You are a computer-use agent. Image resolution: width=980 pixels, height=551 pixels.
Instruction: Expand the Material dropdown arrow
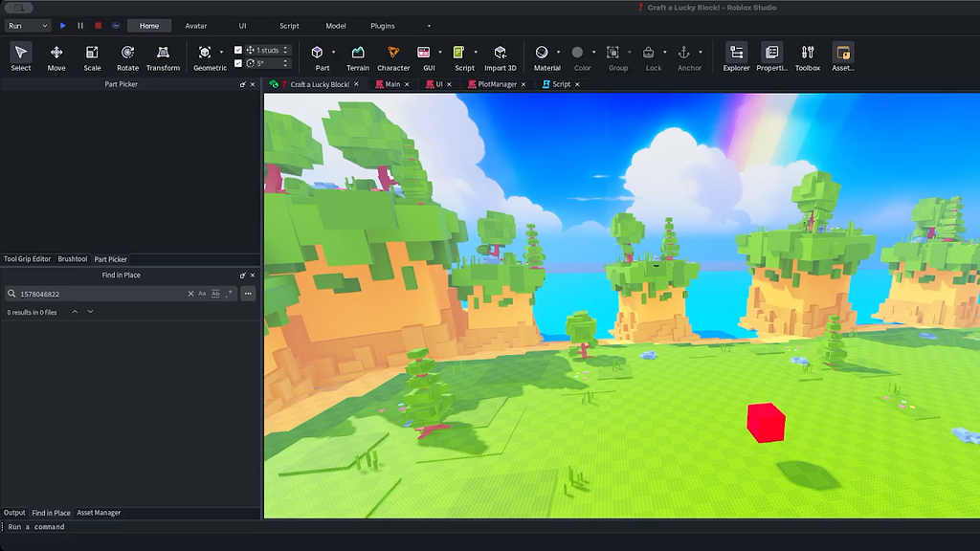click(560, 53)
